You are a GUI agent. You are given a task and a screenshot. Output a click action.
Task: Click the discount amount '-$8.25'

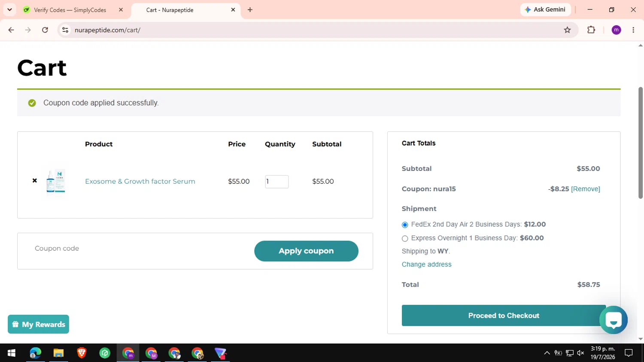pos(559,189)
